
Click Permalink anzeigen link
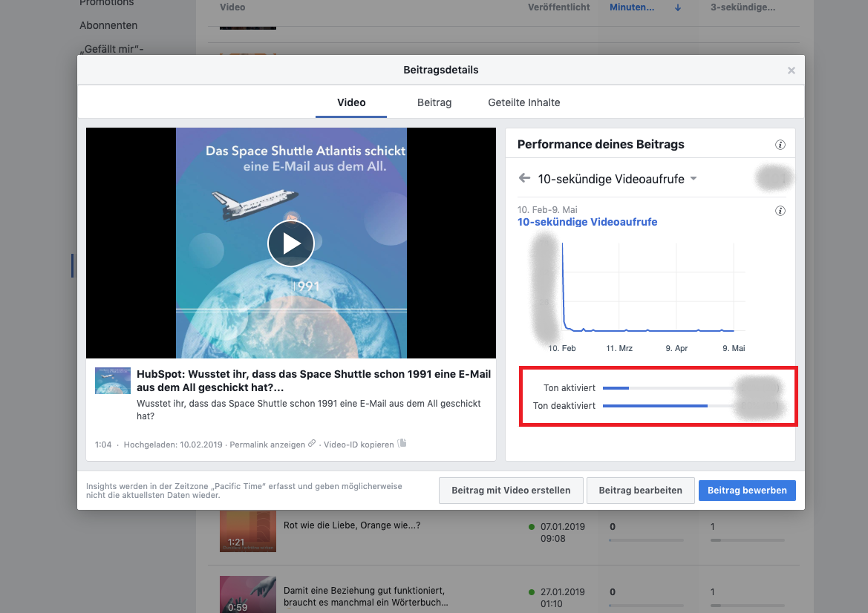pos(267,445)
